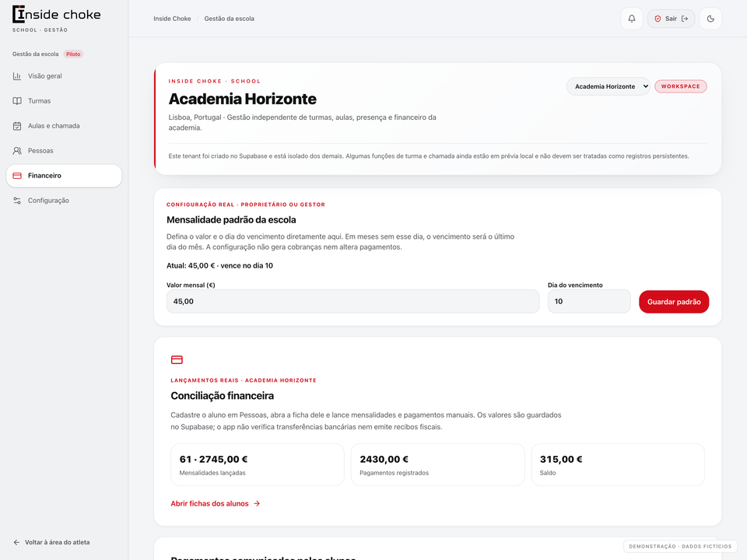Click the Turmas book icon
The image size is (747, 560).
pos(17,101)
